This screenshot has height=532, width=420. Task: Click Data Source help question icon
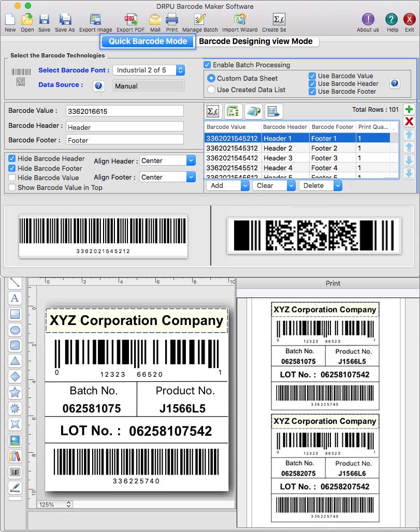pos(98,86)
